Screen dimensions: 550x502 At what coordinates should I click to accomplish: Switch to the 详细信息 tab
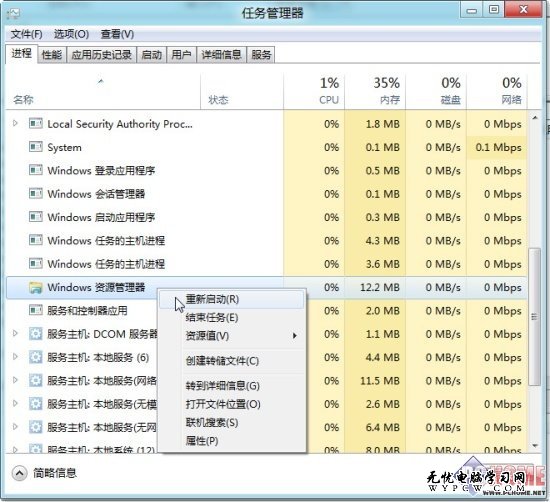(221, 55)
